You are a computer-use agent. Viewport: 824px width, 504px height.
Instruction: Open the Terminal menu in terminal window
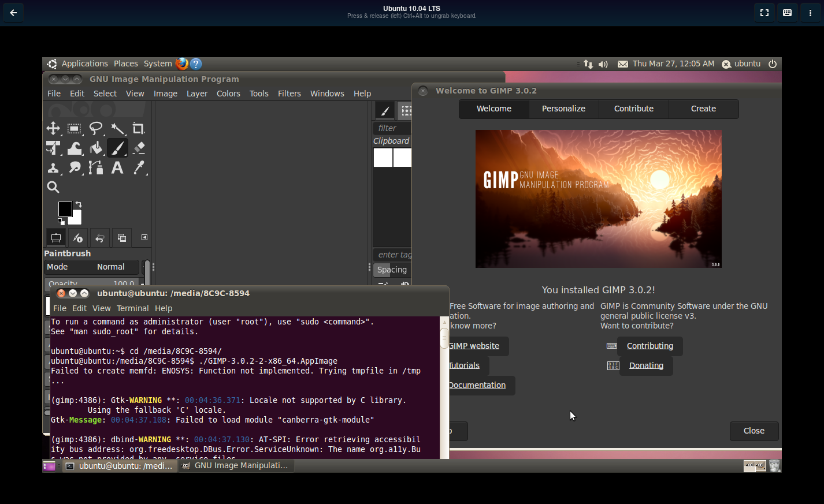(x=133, y=308)
